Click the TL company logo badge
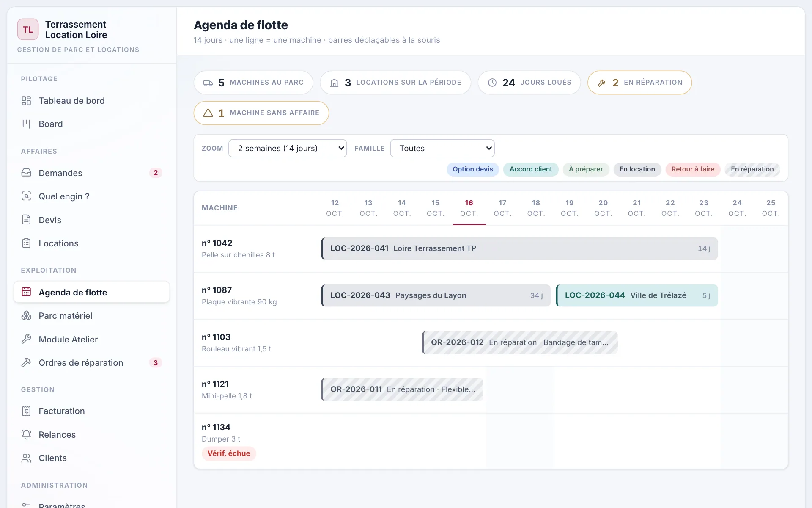 (28, 29)
